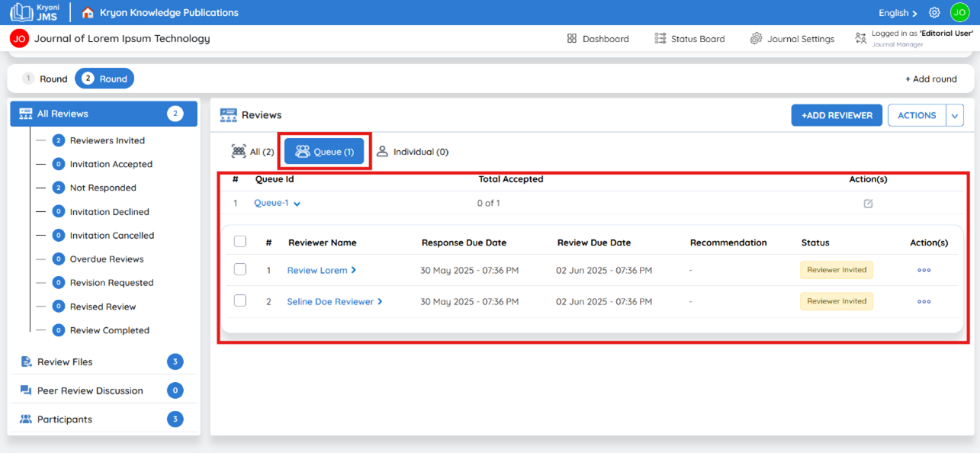Click the Review Files document icon
The image size is (980, 453).
26,361
